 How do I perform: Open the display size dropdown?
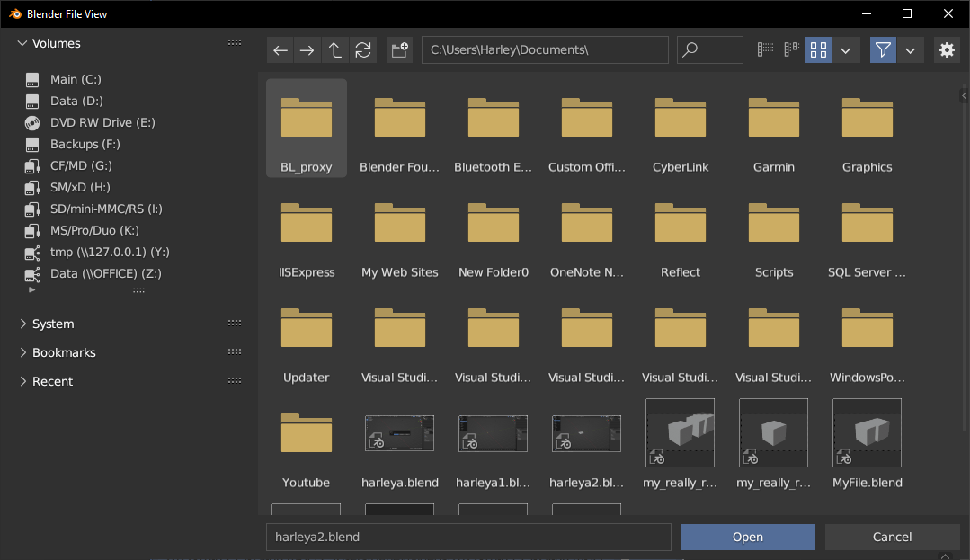[845, 49]
